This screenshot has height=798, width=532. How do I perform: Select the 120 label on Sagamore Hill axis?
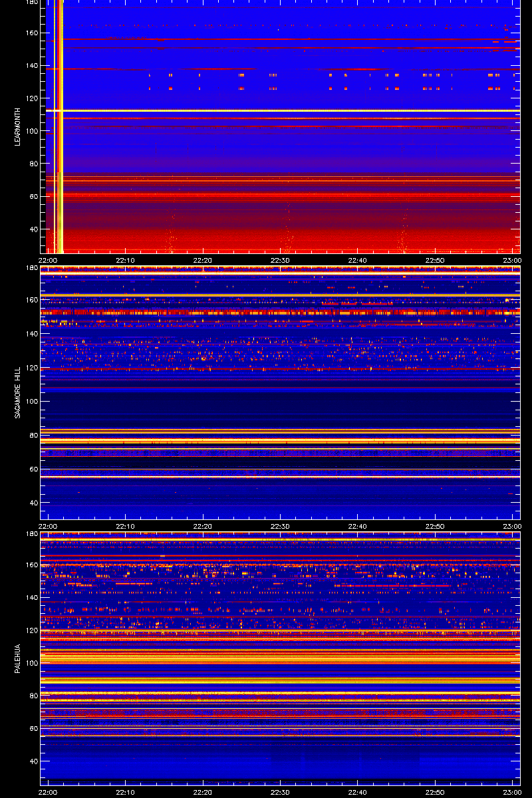[x=33, y=368]
